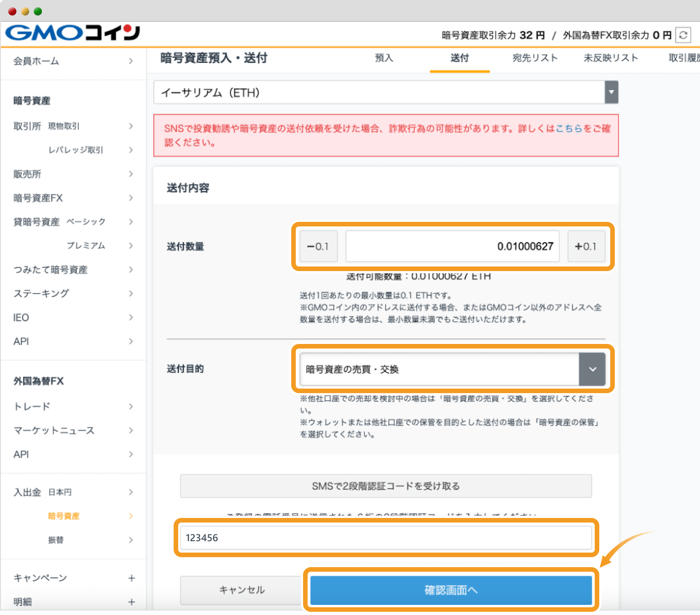700x615 pixels.
Task: Click the macOS red close window button
Action: pyautogui.click(x=12, y=11)
